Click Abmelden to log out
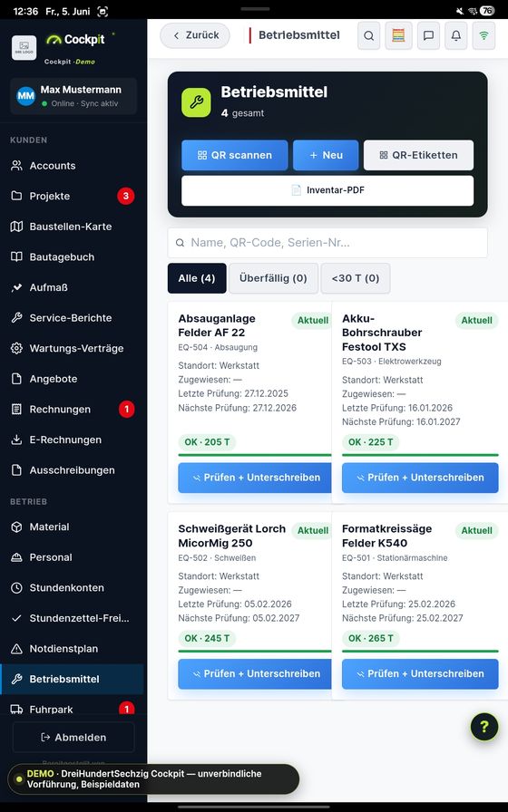The image size is (508, 812). (73, 738)
